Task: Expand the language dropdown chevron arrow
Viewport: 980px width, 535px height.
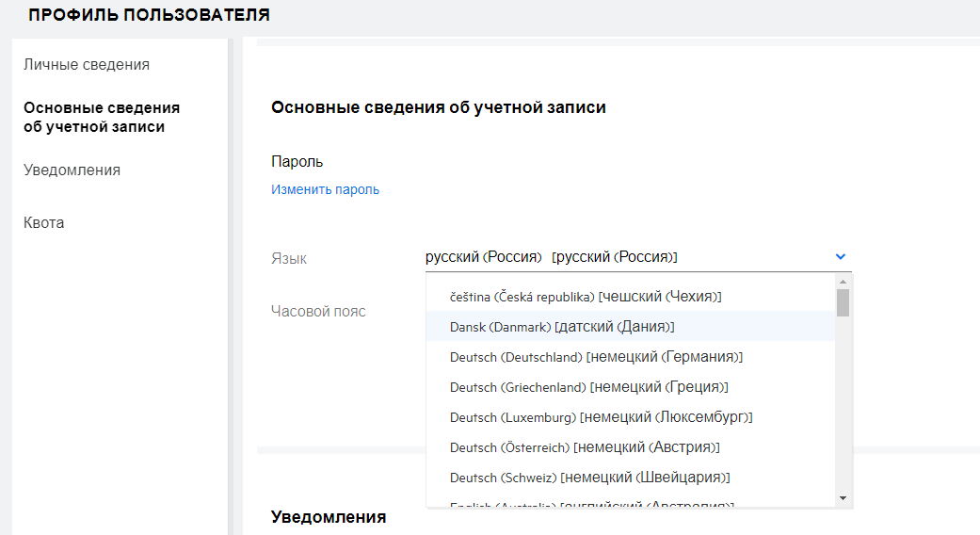Action: 841,256
